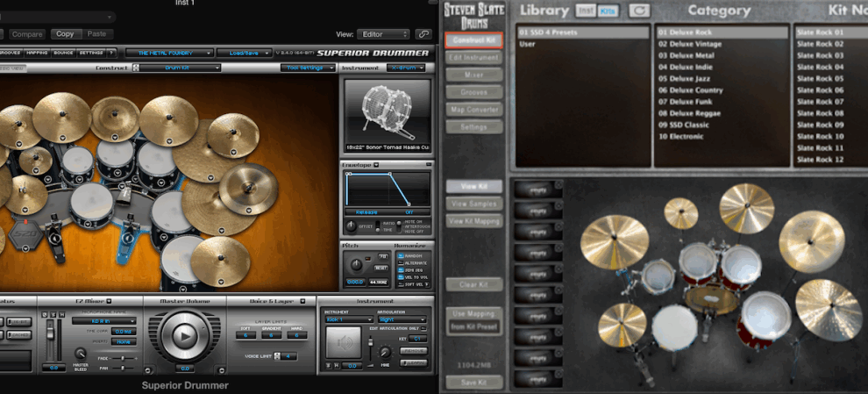This screenshot has height=394, width=868.
Task: Open the Tool Settings dropdown
Action: 308,68
